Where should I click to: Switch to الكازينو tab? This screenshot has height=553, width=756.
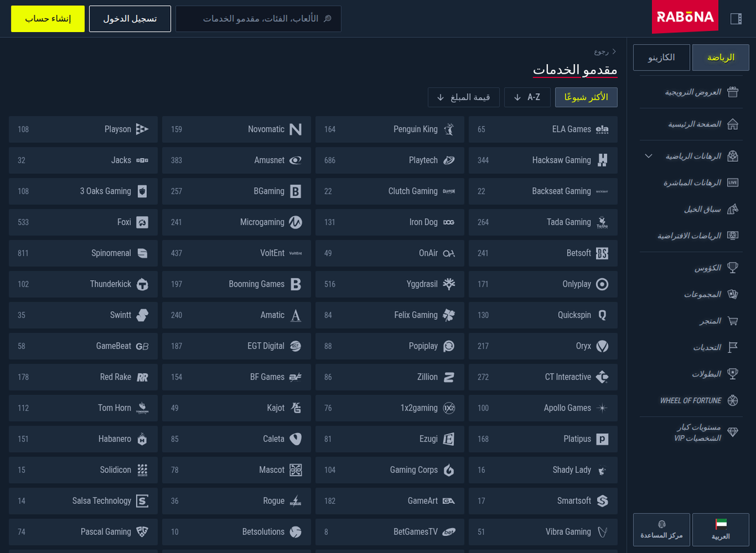[x=661, y=57]
